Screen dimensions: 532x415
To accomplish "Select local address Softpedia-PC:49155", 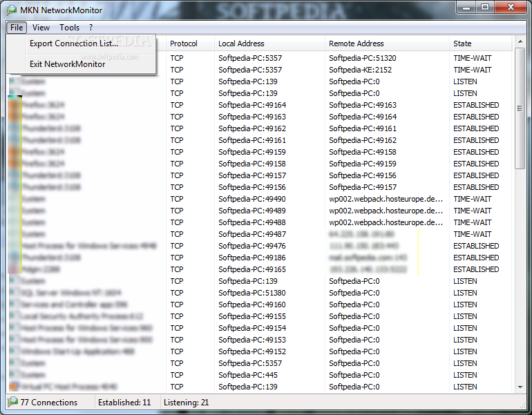I will (252, 316).
